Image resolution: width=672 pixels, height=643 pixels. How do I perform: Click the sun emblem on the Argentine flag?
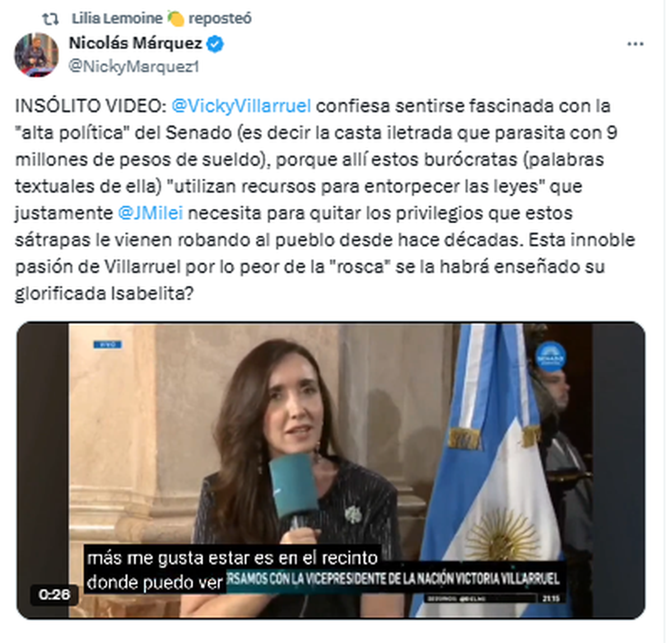click(x=503, y=534)
